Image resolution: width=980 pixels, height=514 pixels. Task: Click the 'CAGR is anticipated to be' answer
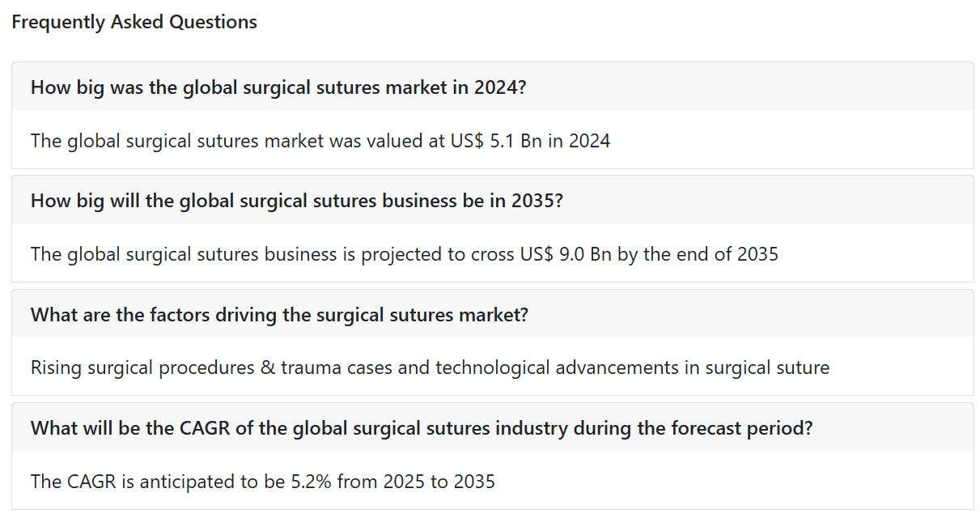[x=263, y=482]
